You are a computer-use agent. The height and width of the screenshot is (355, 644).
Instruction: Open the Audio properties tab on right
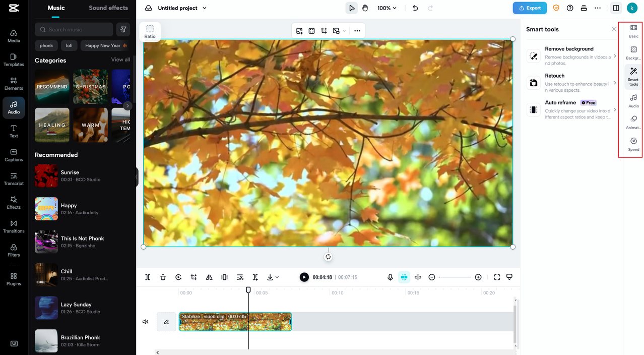click(x=633, y=101)
